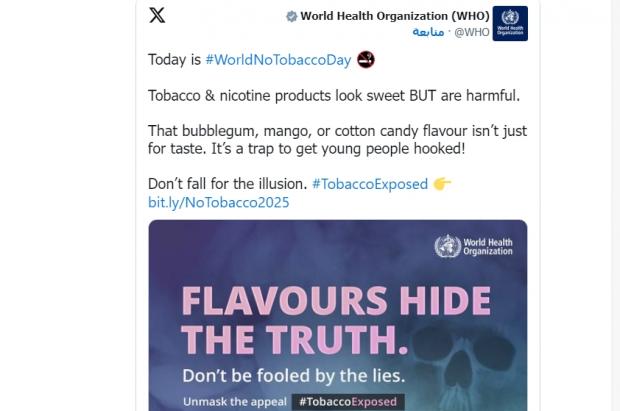Viewport: 620px width, 411px height.
Task: Click the 'Don't be fooled by the lies' caption
Action: [294, 376]
